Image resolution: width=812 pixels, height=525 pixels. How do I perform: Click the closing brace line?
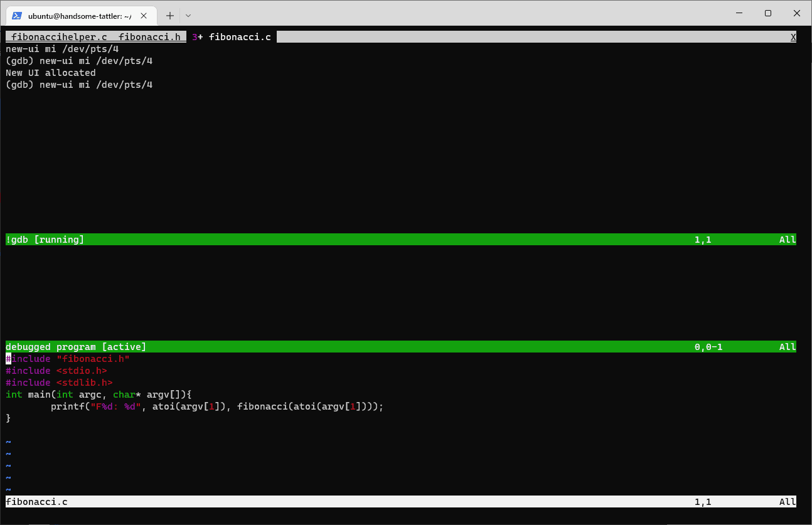coord(8,418)
